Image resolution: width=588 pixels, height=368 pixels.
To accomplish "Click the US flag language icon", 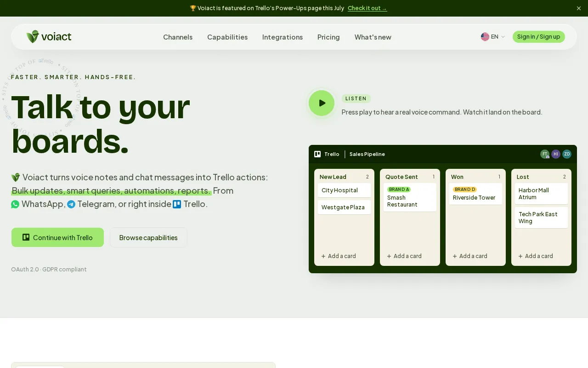I will (x=485, y=37).
